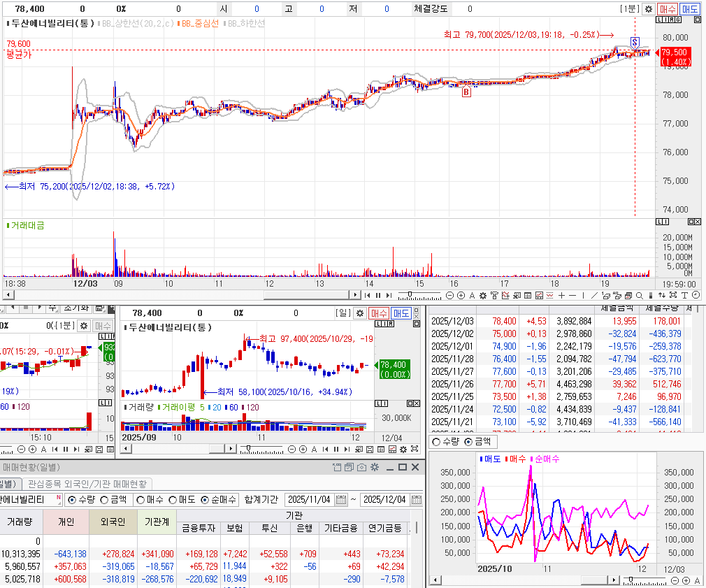This screenshot has height=588, width=706.
Task: Click the start date field 2025/11/04
Action: (310, 500)
